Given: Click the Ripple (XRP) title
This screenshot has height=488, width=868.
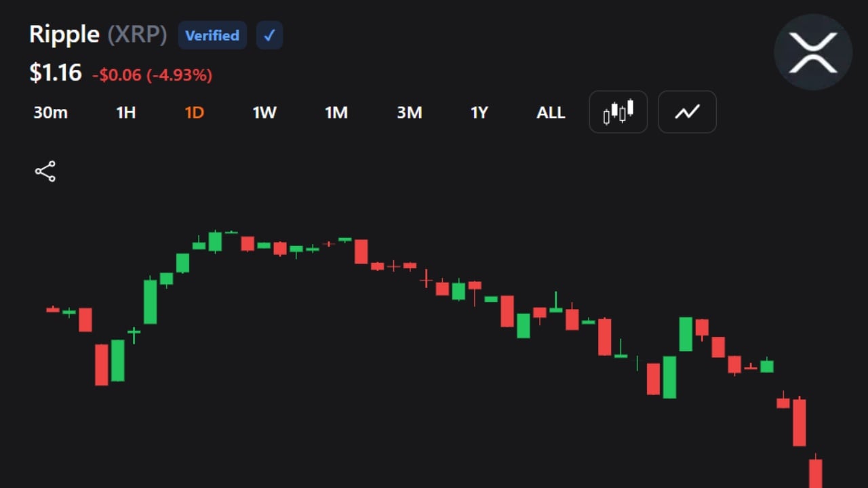Looking at the screenshot, I should click(x=98, y=35).
